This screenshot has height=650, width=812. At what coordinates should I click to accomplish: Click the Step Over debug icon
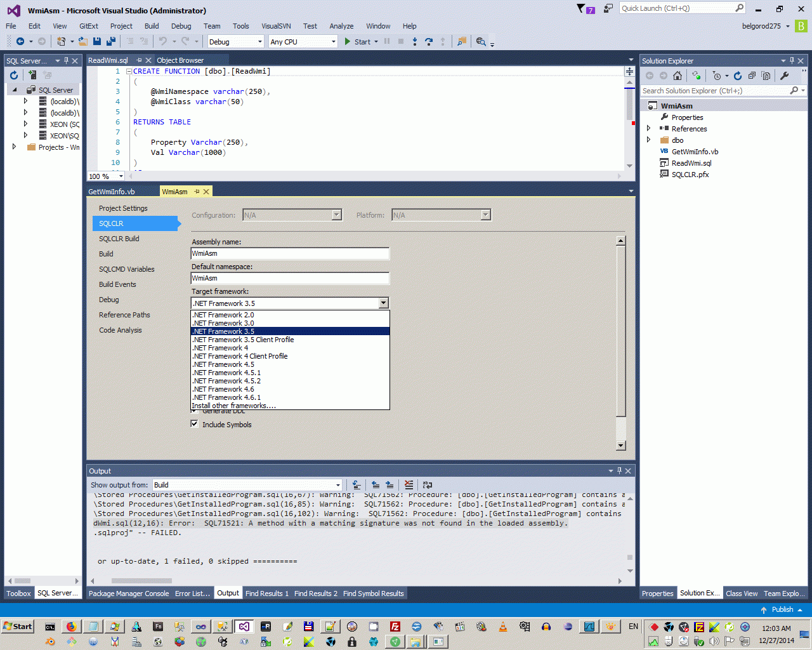(429, 41)
